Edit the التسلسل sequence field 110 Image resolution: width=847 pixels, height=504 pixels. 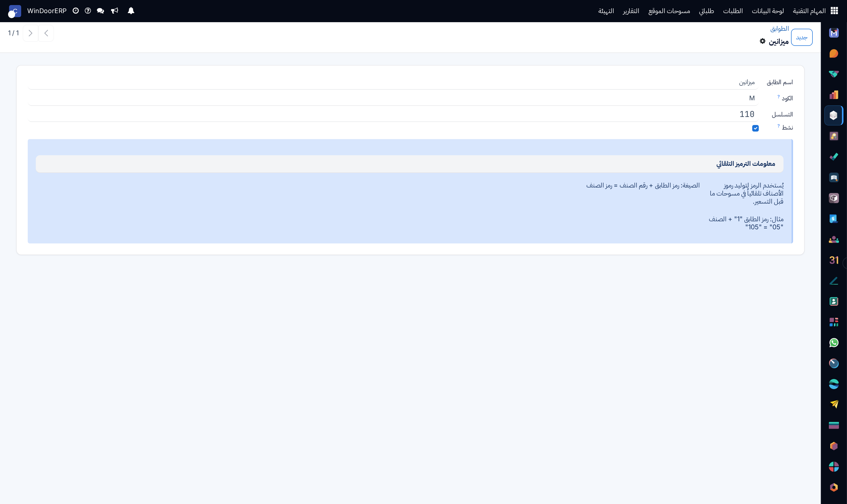(393, 114)
